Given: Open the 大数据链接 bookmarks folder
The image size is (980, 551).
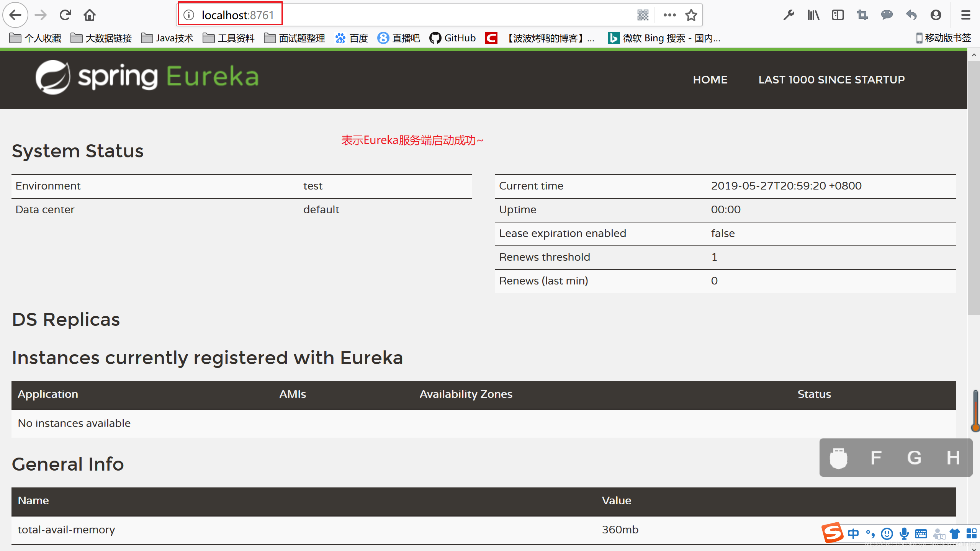Looking at the screenshot, I should pos(101,38).
